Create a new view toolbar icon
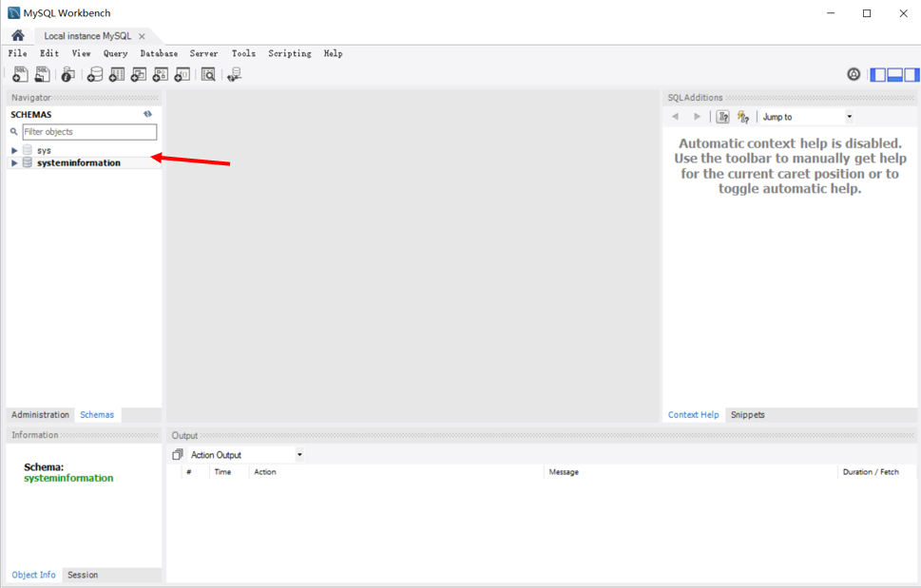This screenshot has width=921, height=588. click(139, 74)
